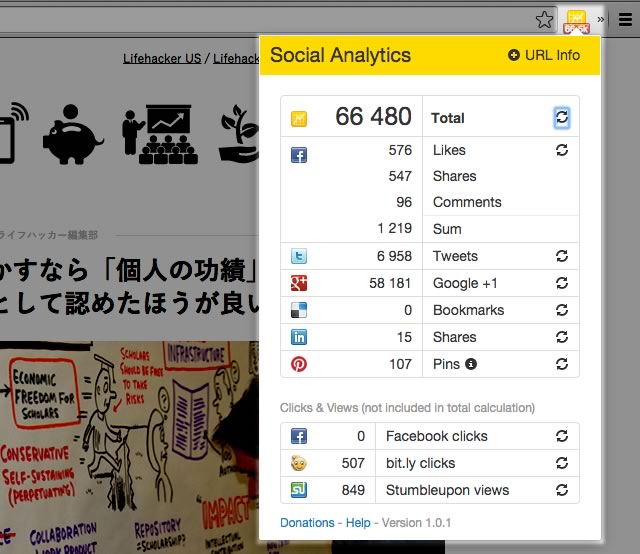Click the Google+ icon
Screen dimensions: 640x554
tap(299, 283)
